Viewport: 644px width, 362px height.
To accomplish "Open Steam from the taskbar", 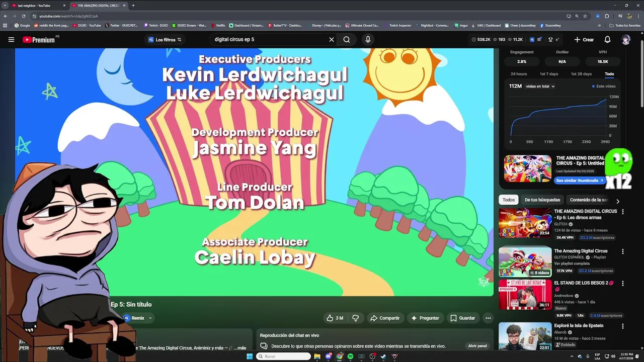I will coord(383,356).
